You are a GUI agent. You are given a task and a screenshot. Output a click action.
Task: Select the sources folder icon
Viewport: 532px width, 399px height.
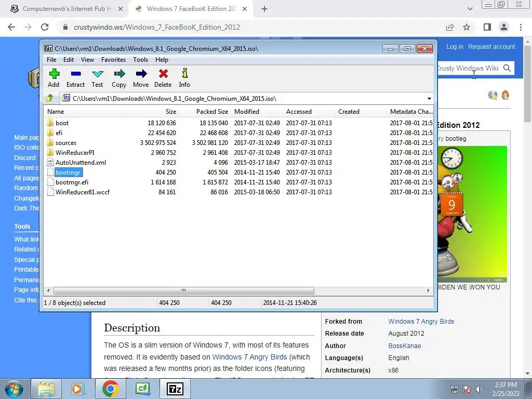pyautogui.click(x=50, y=142)
